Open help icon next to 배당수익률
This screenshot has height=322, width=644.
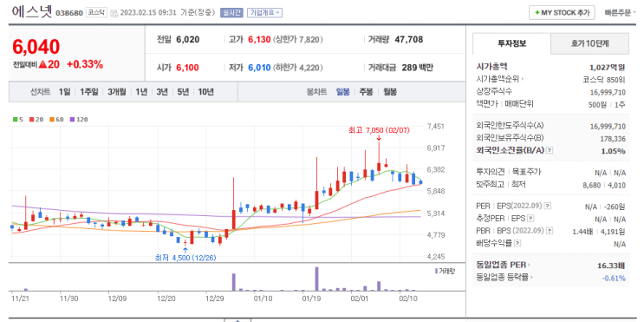click(x=518, y=244)
